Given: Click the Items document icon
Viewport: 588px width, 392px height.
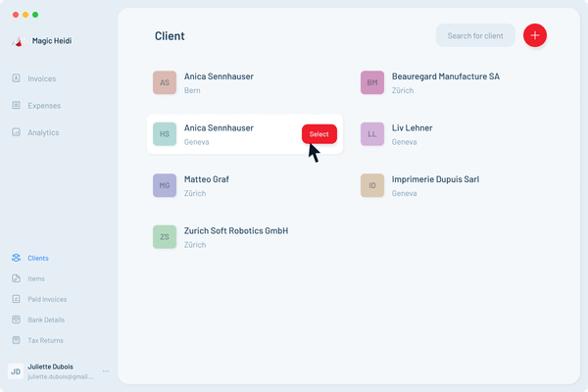Looking at the screenshot, I should tap(16, 278).
